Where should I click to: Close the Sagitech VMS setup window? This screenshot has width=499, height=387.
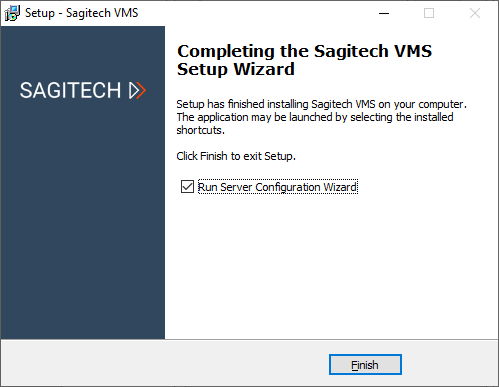click(x=475, y=13)
